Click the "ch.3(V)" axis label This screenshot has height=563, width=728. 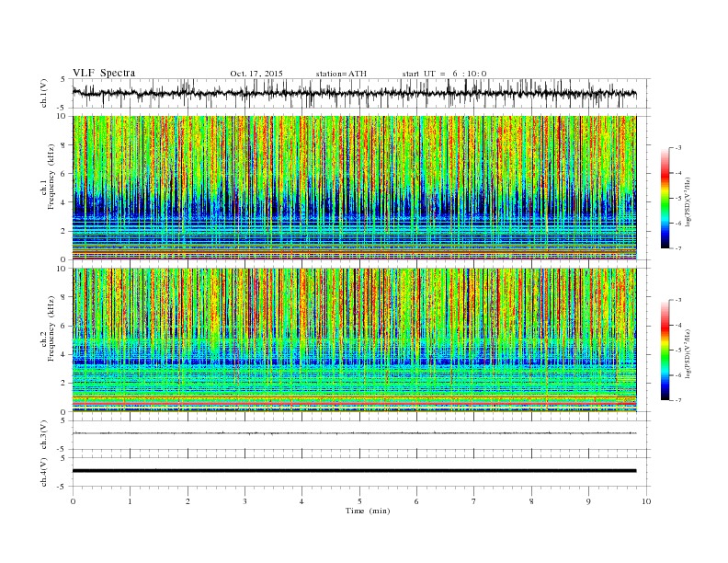[x=44, y=434]
